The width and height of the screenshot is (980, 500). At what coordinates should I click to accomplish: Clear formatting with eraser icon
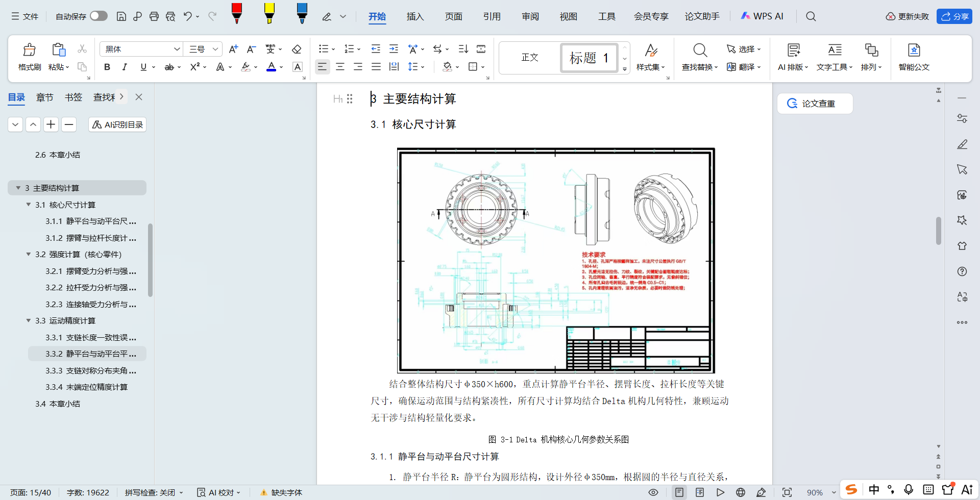coord(297,49)
